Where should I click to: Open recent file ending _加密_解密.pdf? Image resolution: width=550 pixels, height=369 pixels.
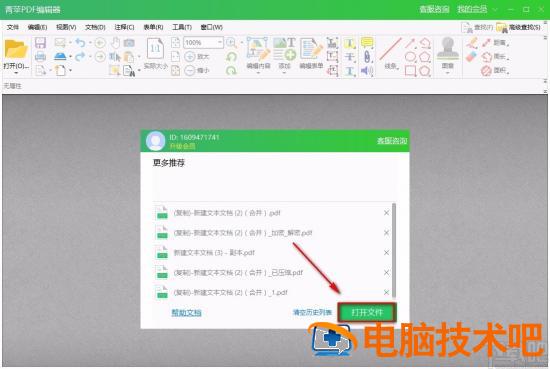click(x=243, y=233)
